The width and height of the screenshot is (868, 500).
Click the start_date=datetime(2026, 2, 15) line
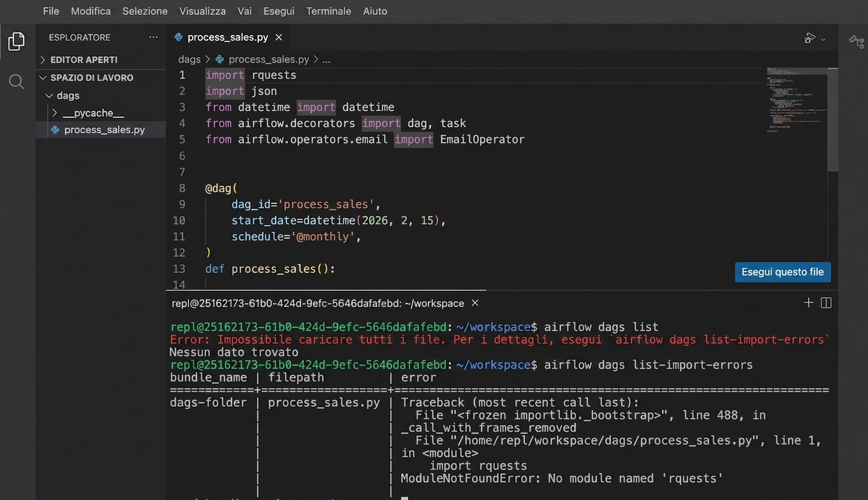(x=339, y=220)
